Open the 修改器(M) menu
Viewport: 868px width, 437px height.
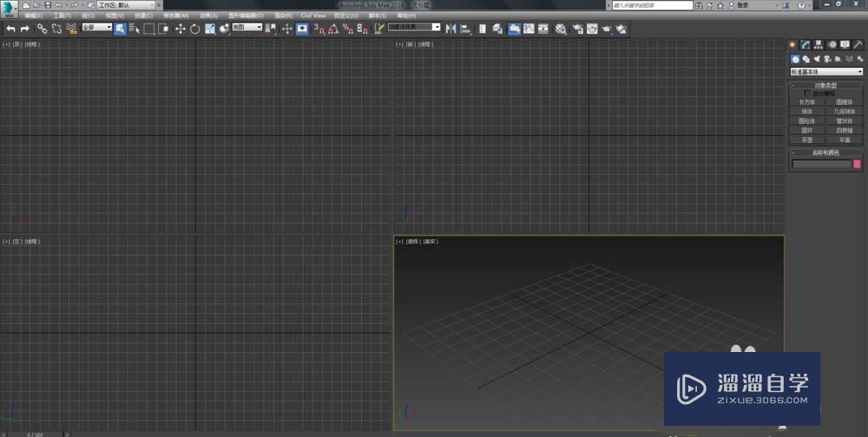(176, 16)
